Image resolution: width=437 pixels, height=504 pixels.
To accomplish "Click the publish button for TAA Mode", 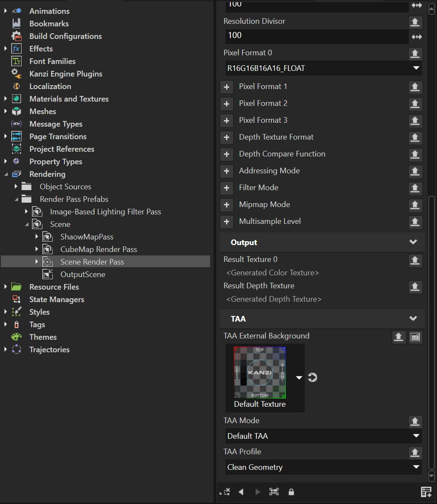I will (x=415, y=421).
